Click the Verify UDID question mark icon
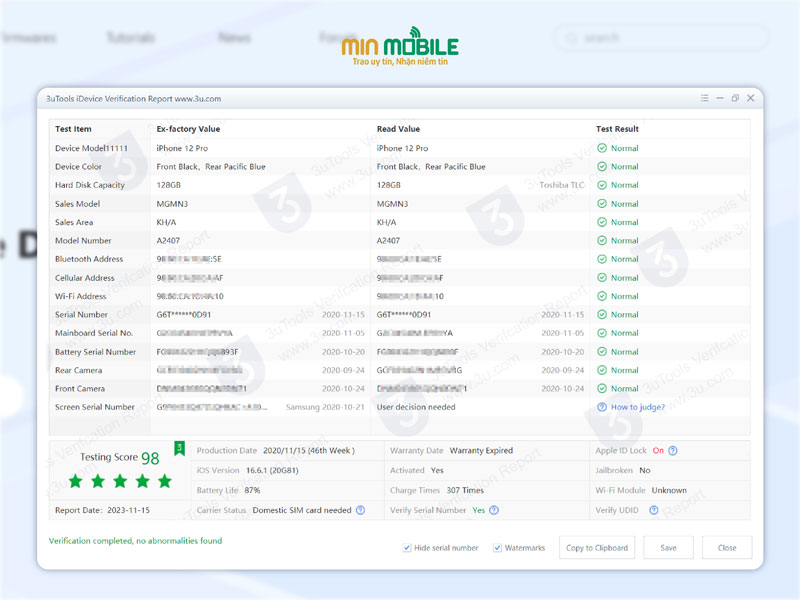This screenshot has height=600, width=800. (x=653, y=510)
